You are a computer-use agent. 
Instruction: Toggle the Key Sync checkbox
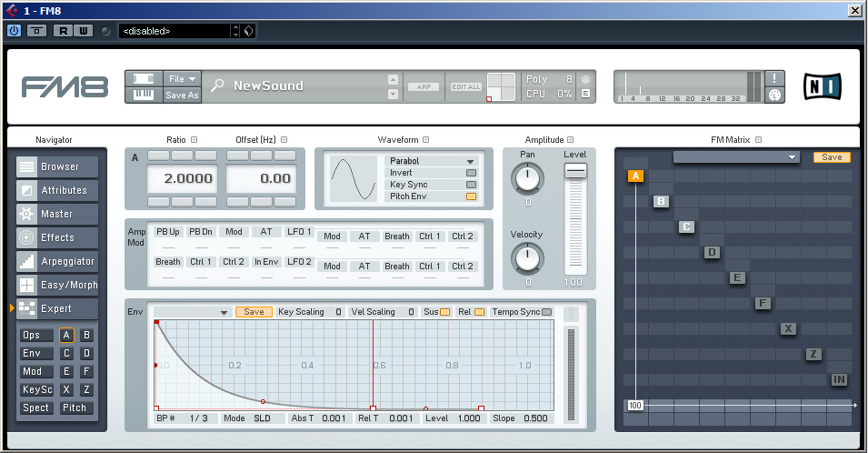(471, 185)
